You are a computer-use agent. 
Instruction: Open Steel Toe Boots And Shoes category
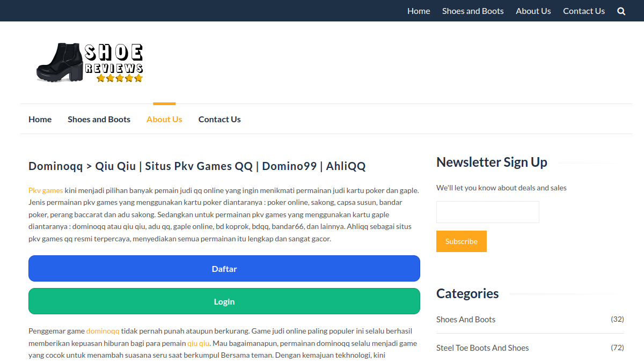482,348
